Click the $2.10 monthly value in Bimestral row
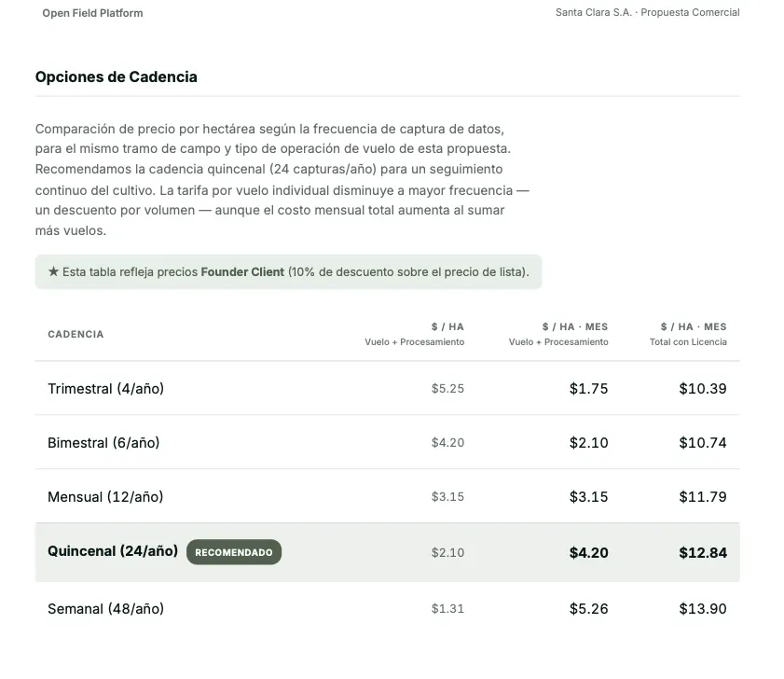The width and height of the screenshot is (784, 679). point(588,442)
